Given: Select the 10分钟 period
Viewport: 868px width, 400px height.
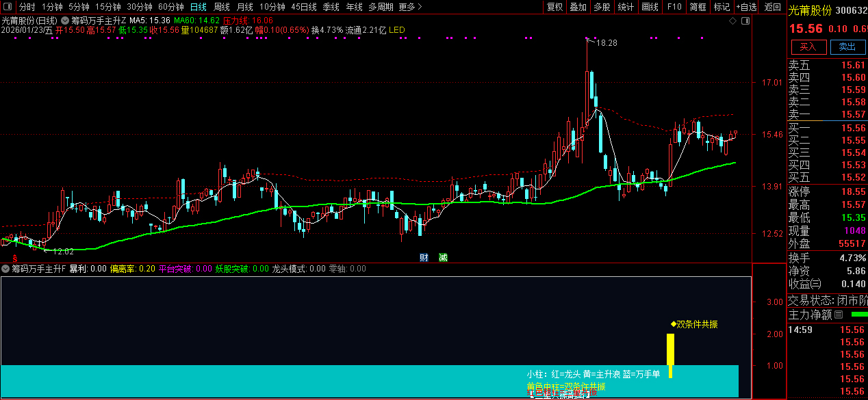Looking at the screenshot, I should click(x=272, y=7).
